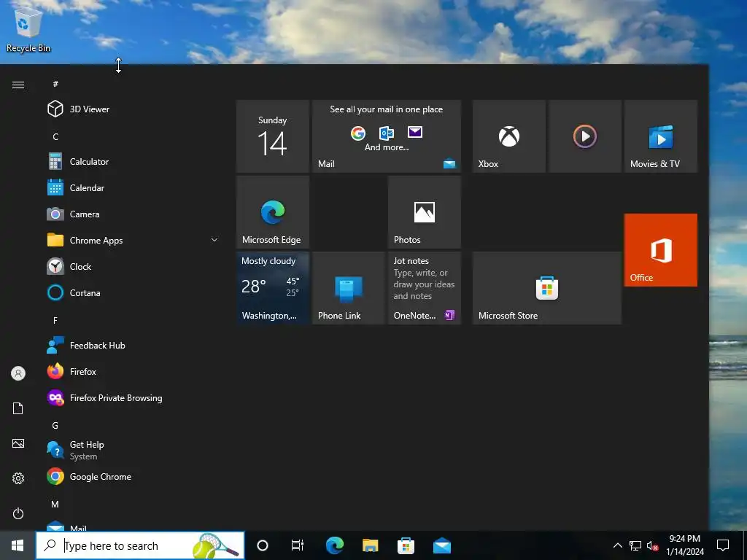
Task: Open Documents from the Start sidebar
Action: point(18,408)
